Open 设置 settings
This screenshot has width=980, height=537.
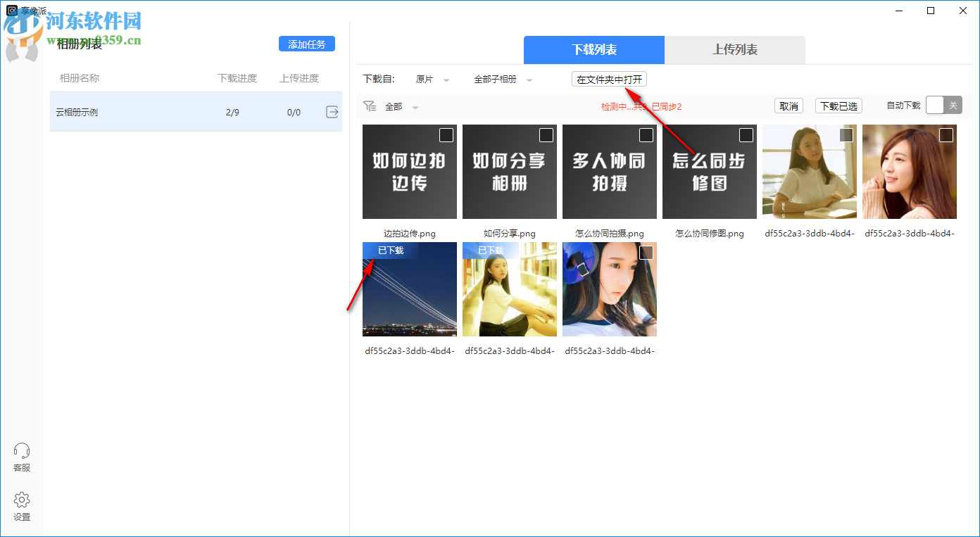pyautogui.click(x=21, y=505)
